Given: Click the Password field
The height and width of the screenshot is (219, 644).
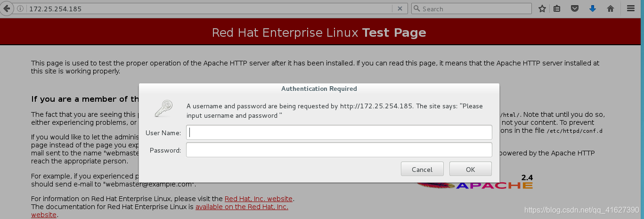Looking at the screenshot, I should (x=339, y=150).
